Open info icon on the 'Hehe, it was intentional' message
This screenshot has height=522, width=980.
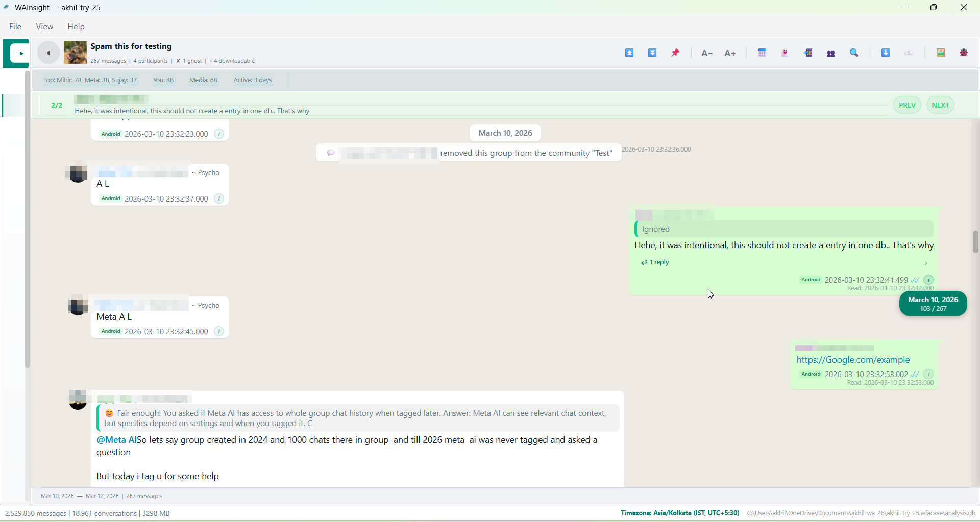(929, 280)
